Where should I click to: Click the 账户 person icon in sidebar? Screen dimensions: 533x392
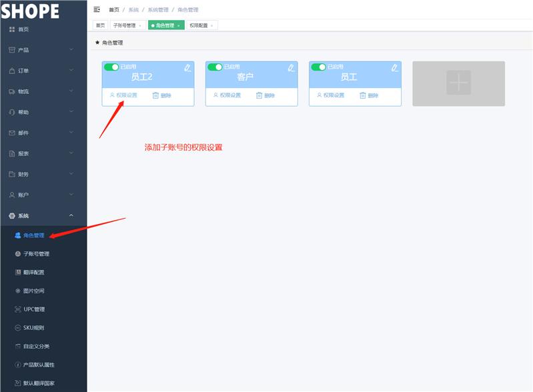(12, 195)
